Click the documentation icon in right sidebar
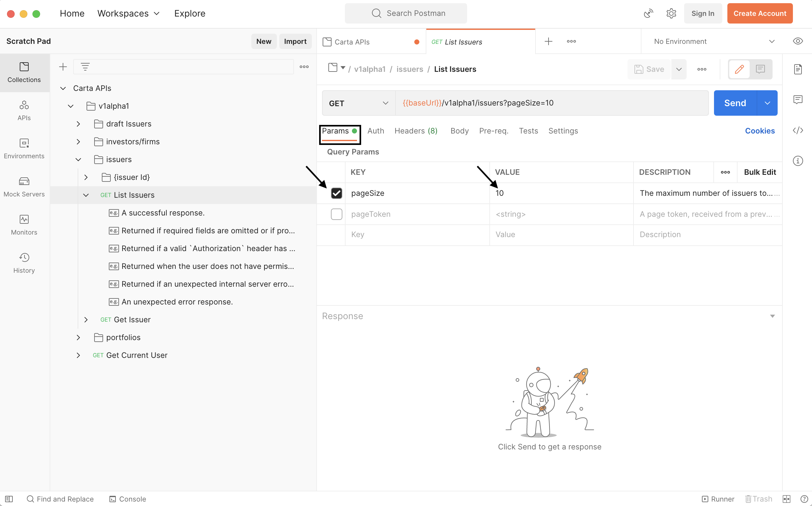Viewport: 812px width, 506px height. [x=798, y=69]
